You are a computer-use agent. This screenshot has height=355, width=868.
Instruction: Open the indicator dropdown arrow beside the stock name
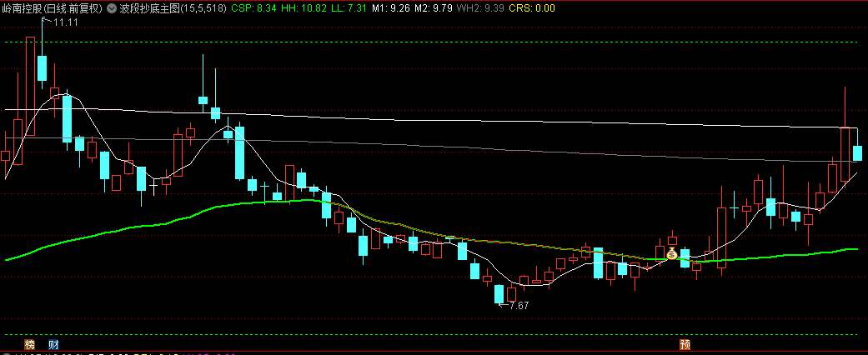pyautogui.click(x=111, y=8)
